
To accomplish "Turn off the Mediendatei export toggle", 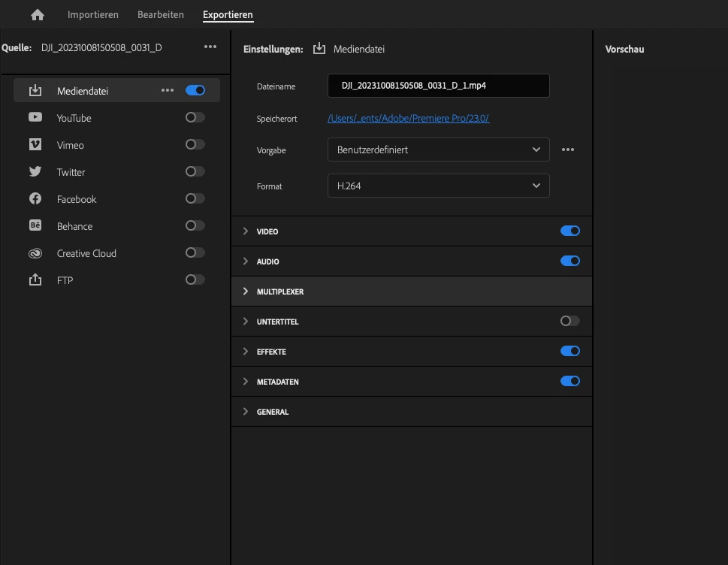I will (195, 90).
